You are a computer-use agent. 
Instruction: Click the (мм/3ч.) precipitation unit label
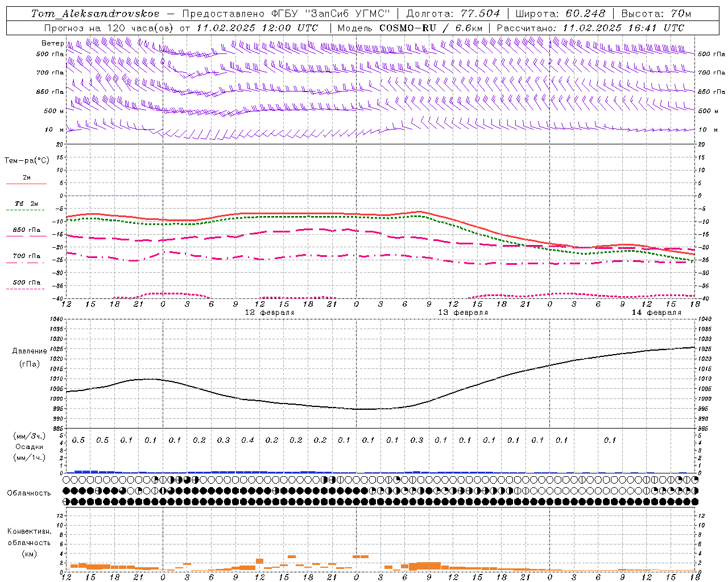click(x=29, y=436)
